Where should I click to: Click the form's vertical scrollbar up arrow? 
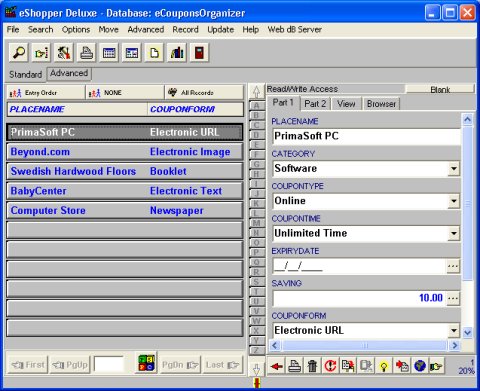pos(468,119)
